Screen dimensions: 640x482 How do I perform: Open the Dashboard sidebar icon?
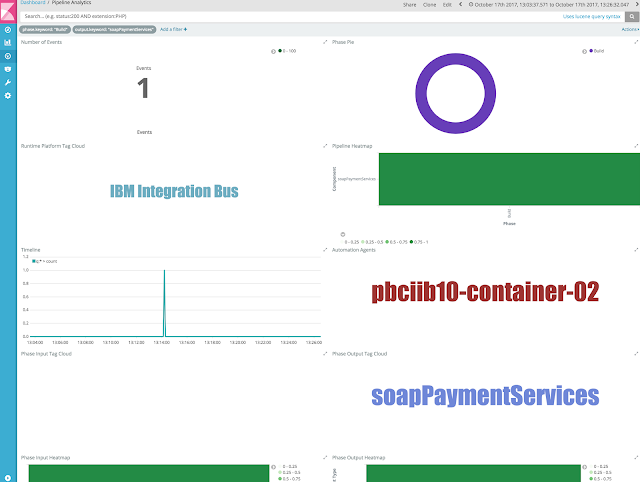8,56
